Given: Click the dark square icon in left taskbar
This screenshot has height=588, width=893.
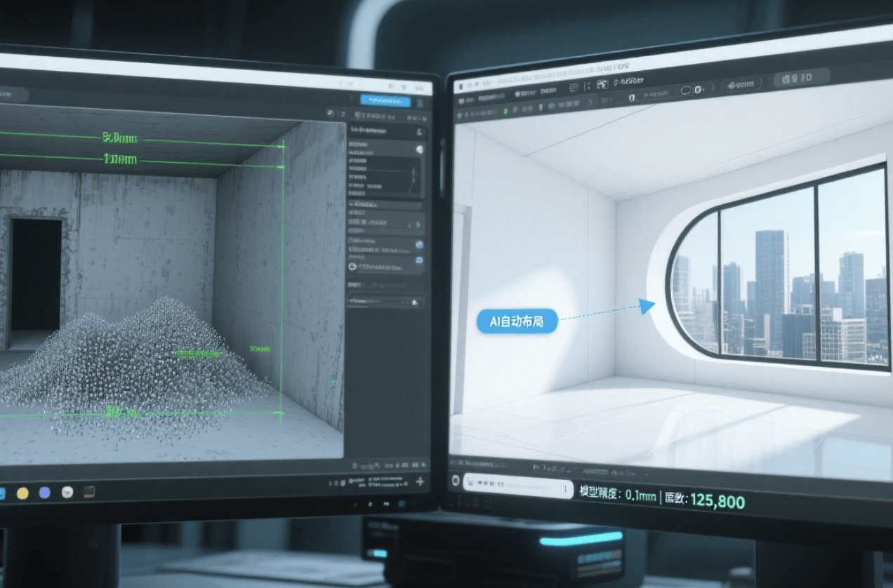Looking at the screenshot, I should click(89, 492).
